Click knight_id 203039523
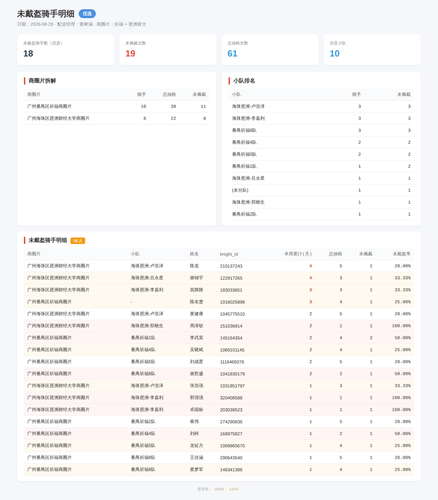The height and width of the screenshot is (500, 438). (231, 410)
